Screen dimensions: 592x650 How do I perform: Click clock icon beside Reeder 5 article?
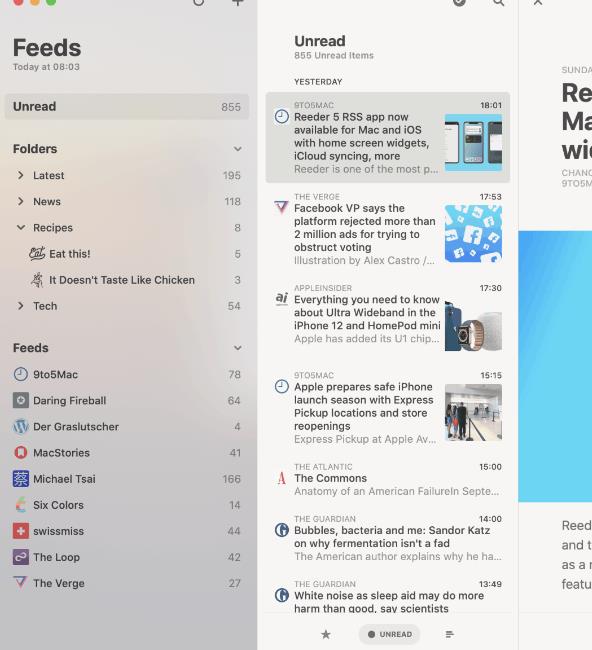[282, 116]
